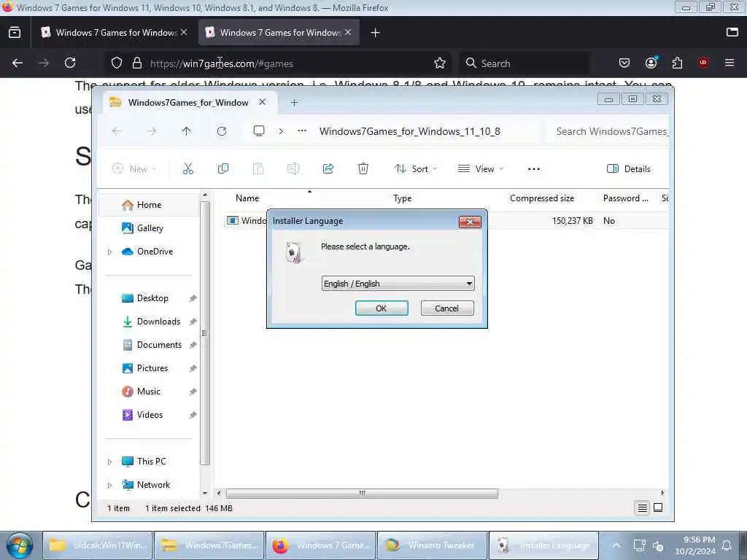Open the uBlock Origin extension icon
Image resolution: width=747 pixels, height=560 pixels.
pos(703,63)
